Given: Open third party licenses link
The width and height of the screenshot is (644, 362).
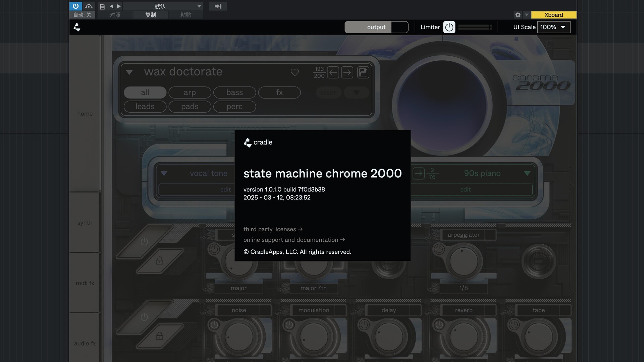Looking at the screenshot, I should [273, 229].
